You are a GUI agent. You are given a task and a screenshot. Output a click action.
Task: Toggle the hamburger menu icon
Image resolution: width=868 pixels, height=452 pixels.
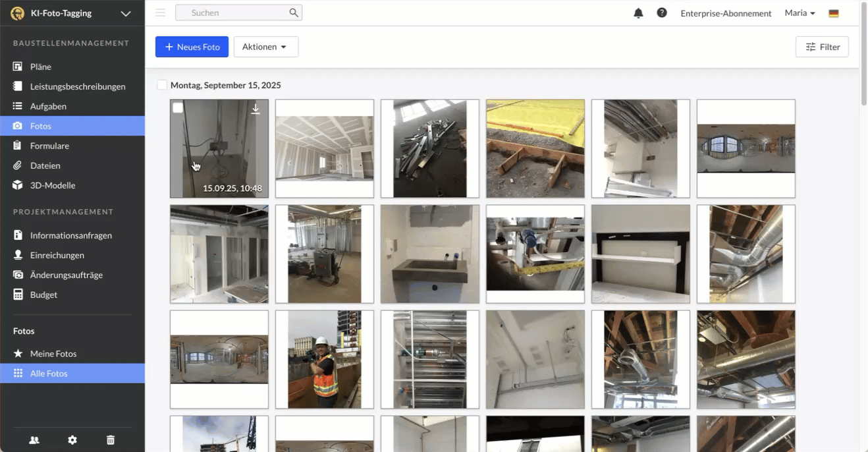pos(160,13)
